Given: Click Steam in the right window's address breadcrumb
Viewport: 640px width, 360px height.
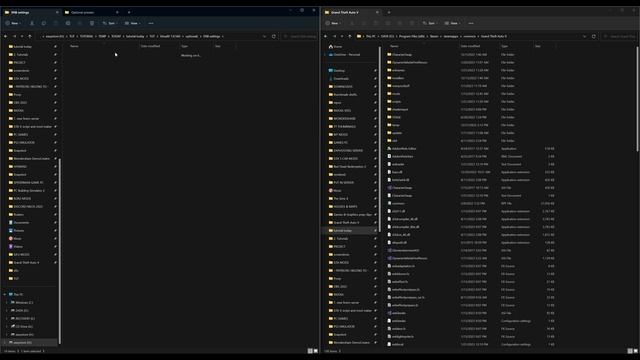Looking at the screenshot, I should (434, 36).
